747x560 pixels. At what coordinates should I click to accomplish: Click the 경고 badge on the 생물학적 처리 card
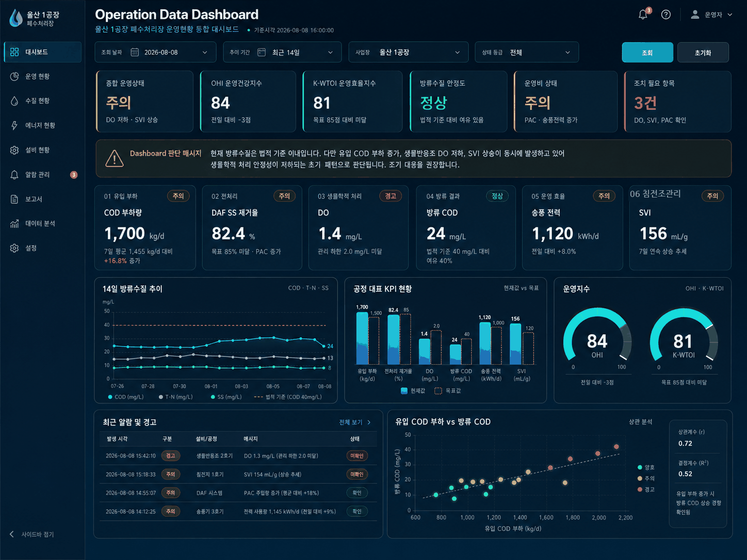click(391, 196)
